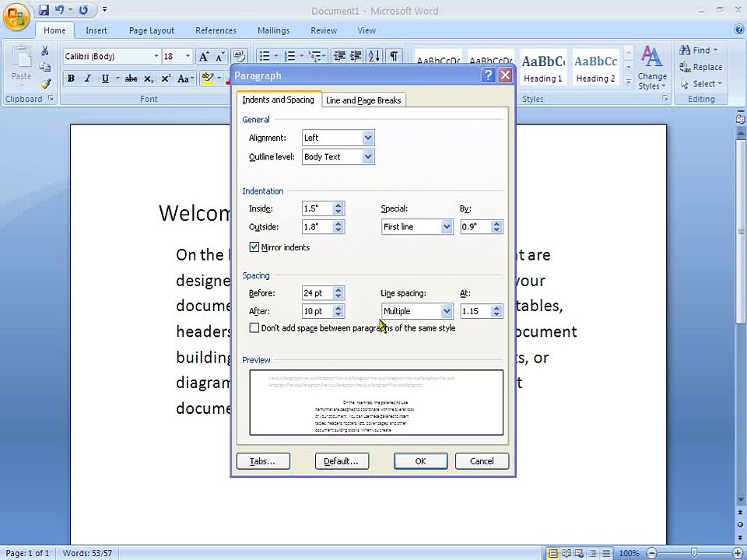Image resolution: width=747 pixels, height=560 pixels.
Task: Expand the Find dropdown arrow
Action: [716, 50]
